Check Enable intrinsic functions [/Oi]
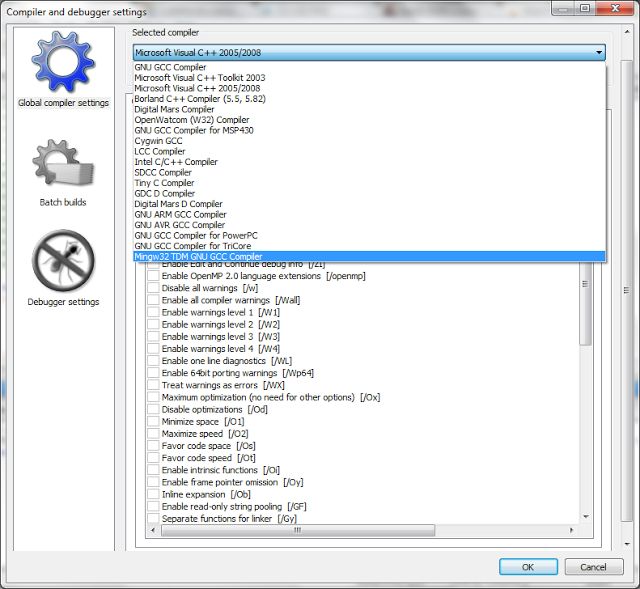640x589 pixels. [153, 470]
